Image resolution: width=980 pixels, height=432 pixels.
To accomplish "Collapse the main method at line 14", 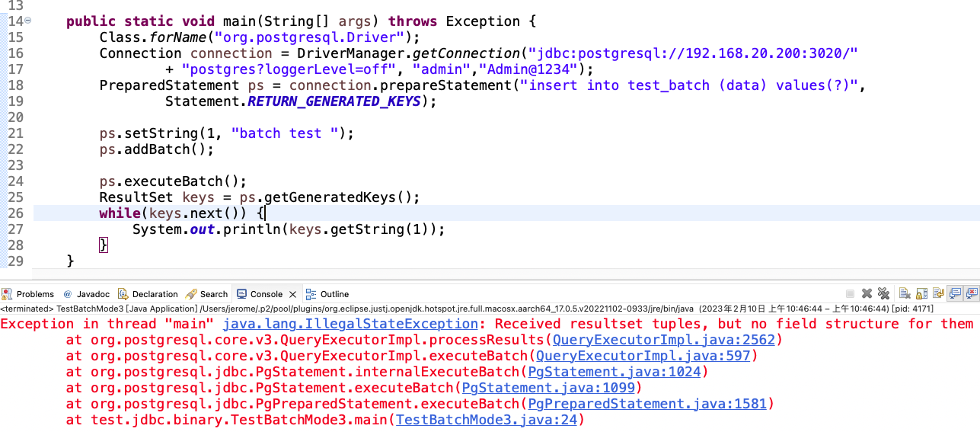I will click(x=28, y=21).
